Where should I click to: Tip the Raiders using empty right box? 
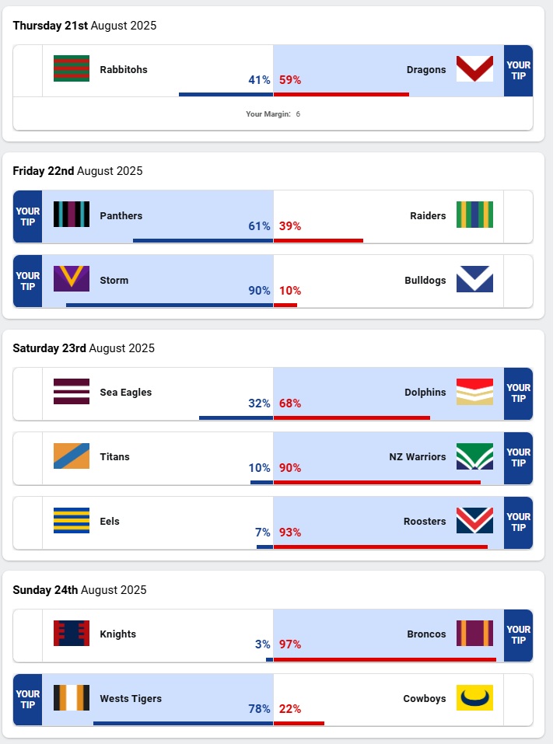tap(518, 215)
